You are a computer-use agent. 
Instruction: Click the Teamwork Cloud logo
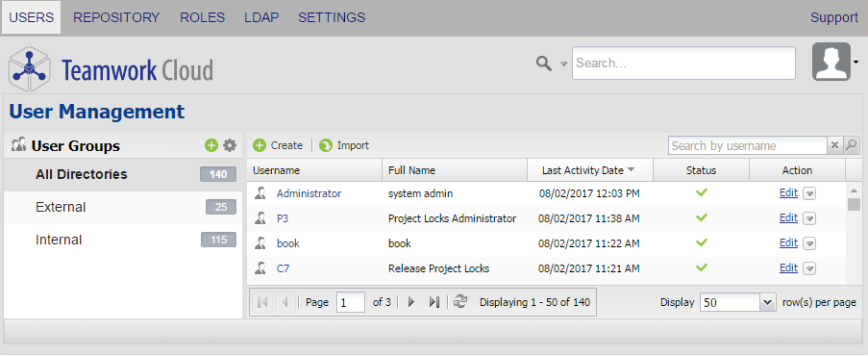(x=111, y=69)
